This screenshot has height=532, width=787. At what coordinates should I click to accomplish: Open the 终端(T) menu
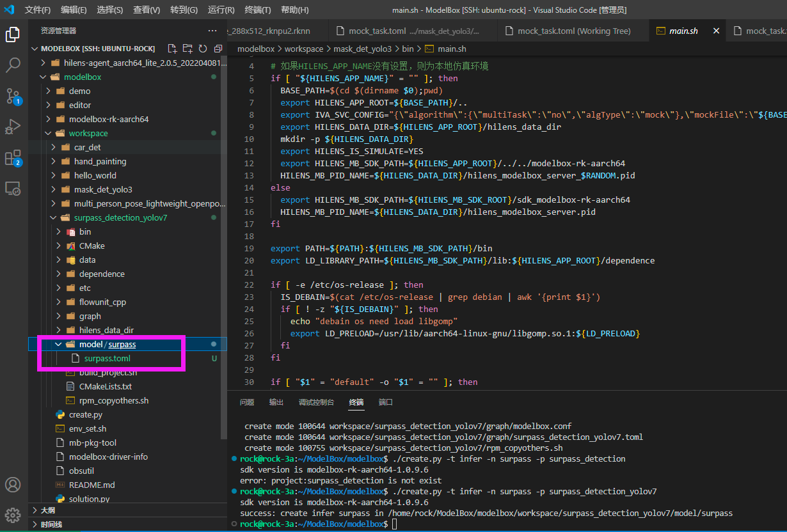tap(258, 10)
